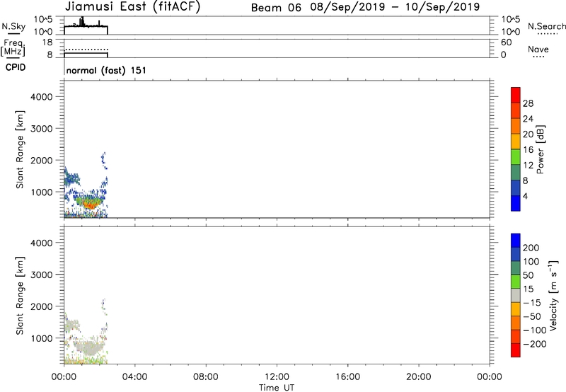Click the 'Time UT' axis title

point(277,388)
